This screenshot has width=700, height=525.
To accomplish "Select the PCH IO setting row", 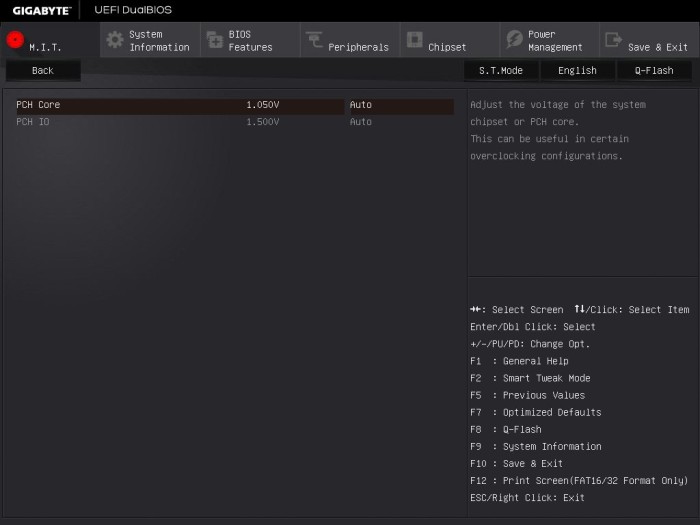I will coord(235,122).
